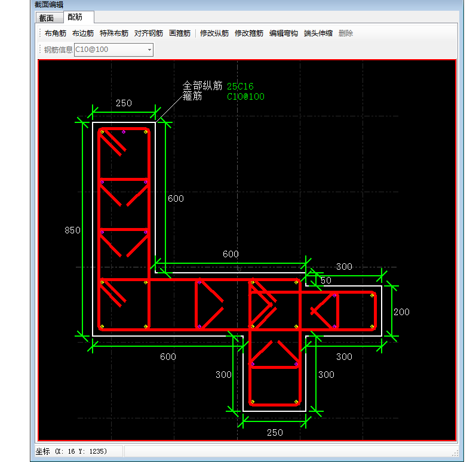Image resolution: width=476 pixels, height=462 pixels.
Task: Open the 修改纵筋 command
Action: click(214, 33)
